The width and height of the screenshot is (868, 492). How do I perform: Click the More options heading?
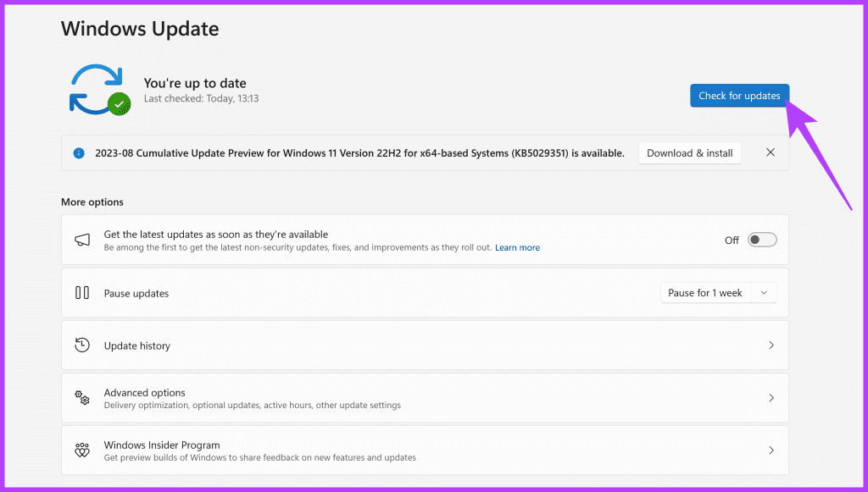(x=92, y=202)
